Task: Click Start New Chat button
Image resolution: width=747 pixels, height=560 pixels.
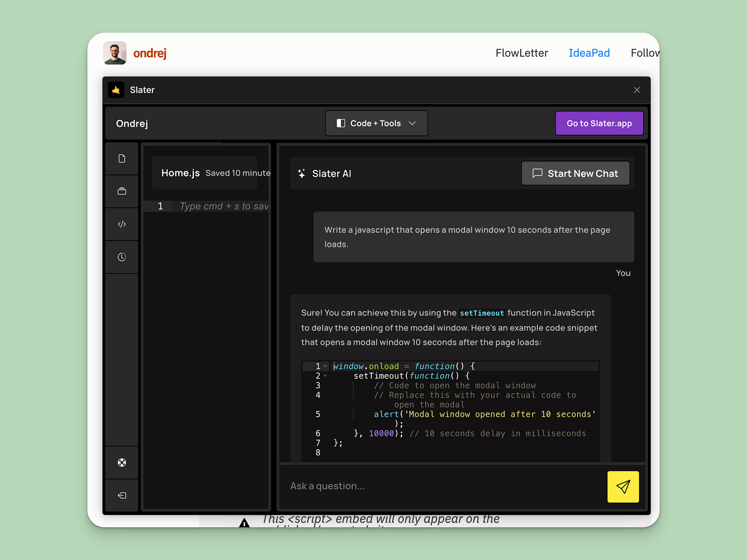Action: [x=575, y=173]
